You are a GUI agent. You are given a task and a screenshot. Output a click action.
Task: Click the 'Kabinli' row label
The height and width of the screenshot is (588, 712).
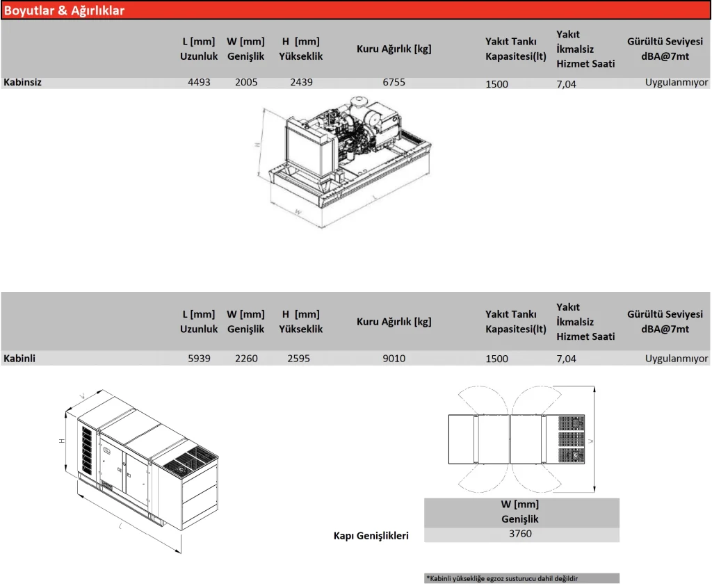click(x=20, y=359)
